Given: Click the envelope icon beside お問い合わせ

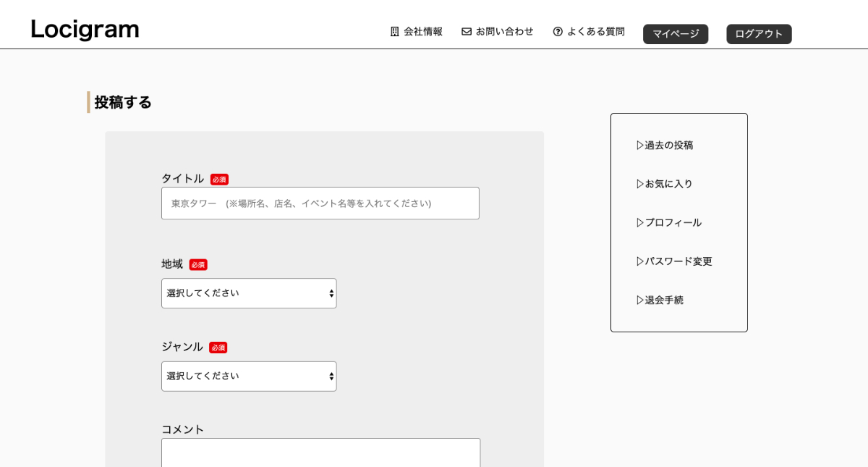Looking at the screenshot, I should pyautogui.click(x=467, y=32).
